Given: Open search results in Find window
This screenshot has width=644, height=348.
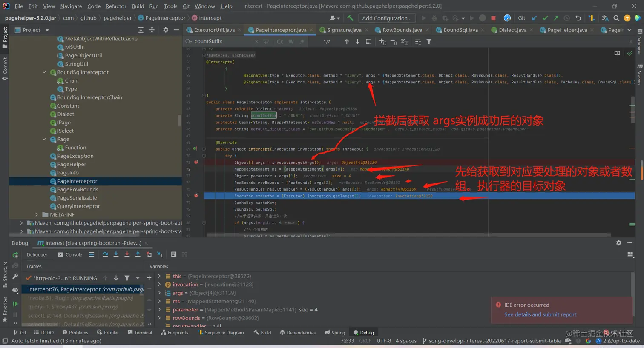Looking at the screenshot, I should [368, 42].
